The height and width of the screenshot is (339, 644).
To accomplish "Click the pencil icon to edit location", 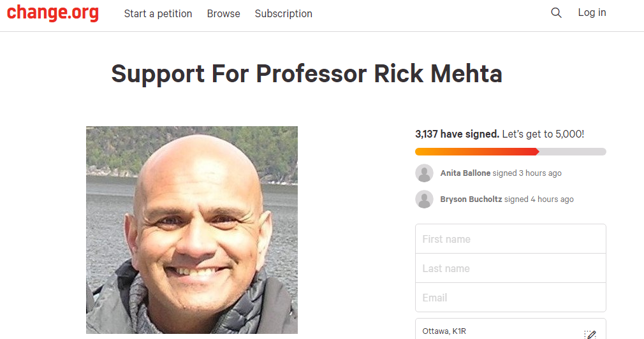I will pos(590,334).
